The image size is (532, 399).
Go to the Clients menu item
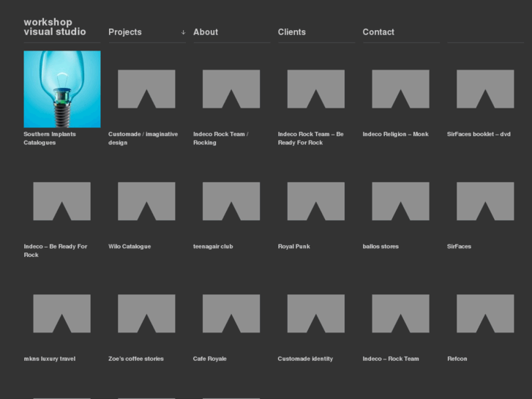[x=292, y=32]
